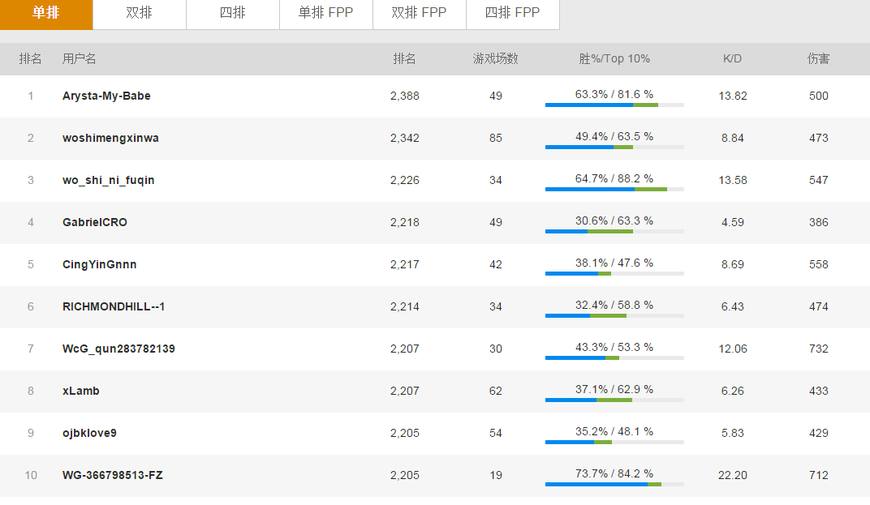
Task: View GabrielCRO's player page
Action: click(94, 222)
